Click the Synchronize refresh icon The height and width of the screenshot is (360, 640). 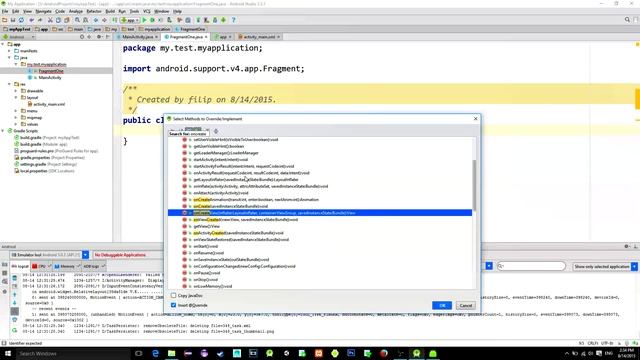click(x=21, y=20)
